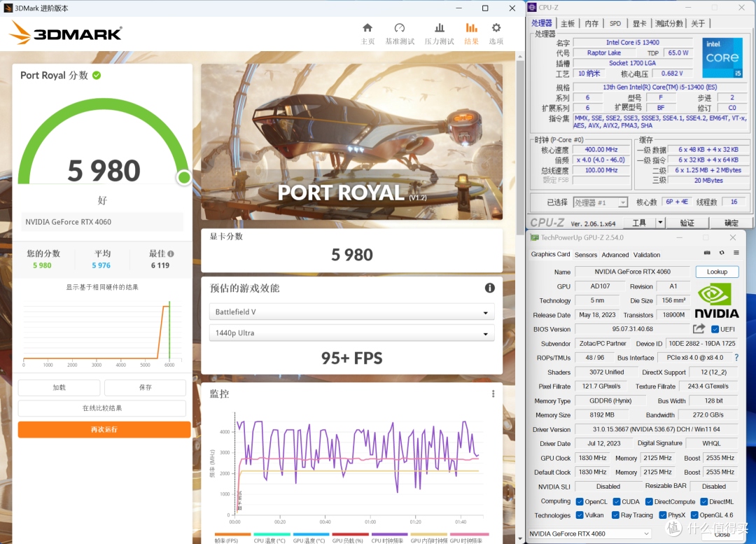Switch to the CPU-Z SPD tab
This screenshot has width=756, height=544.
[x=615, y=23]
